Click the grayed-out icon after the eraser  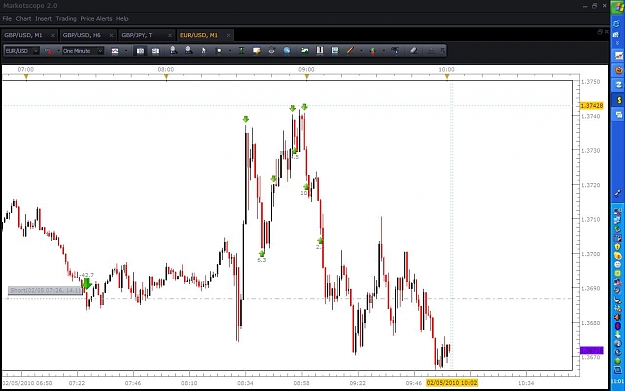pos(431,51)
